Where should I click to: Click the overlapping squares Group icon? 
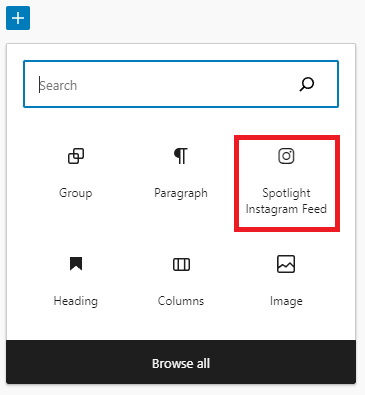click(x=76, y=156)
